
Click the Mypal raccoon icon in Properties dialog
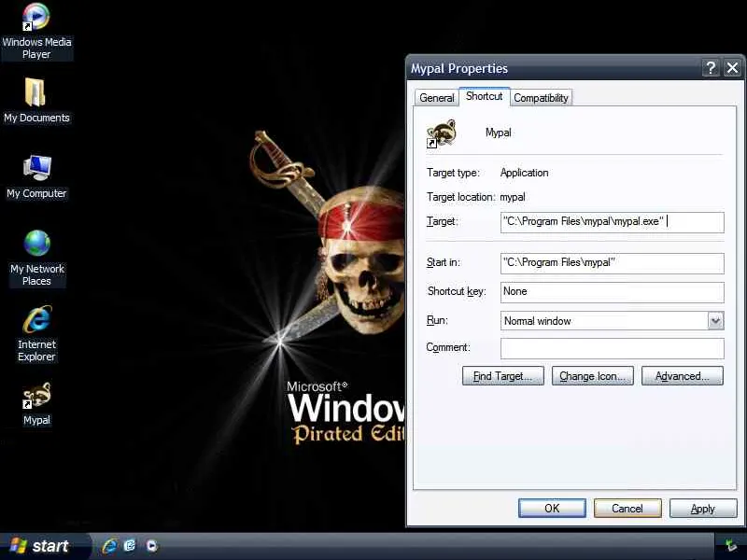tap(441, 133)
